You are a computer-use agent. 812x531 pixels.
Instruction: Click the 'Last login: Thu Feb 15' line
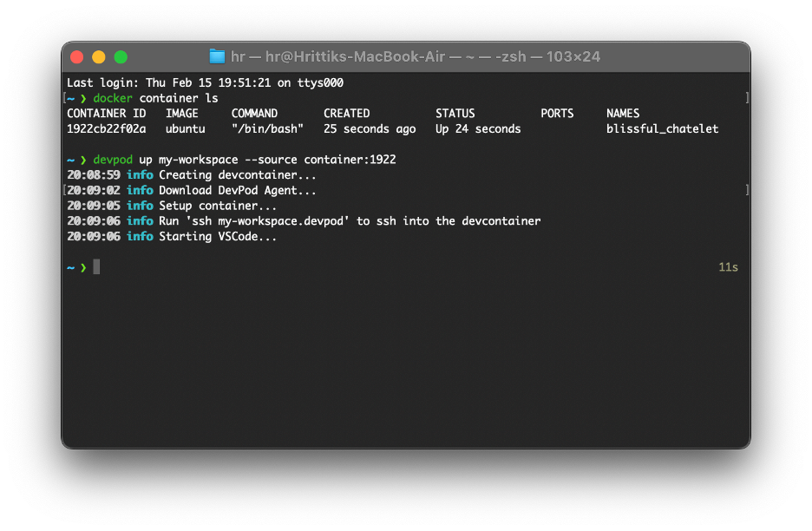(x=205, y=83)
